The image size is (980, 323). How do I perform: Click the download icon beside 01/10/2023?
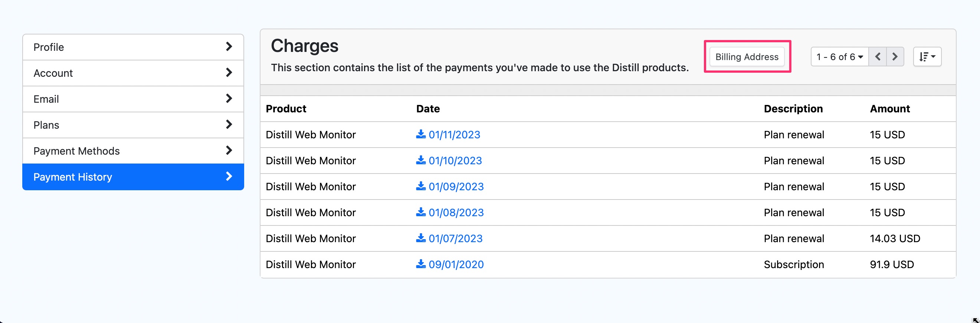point(421,160)
